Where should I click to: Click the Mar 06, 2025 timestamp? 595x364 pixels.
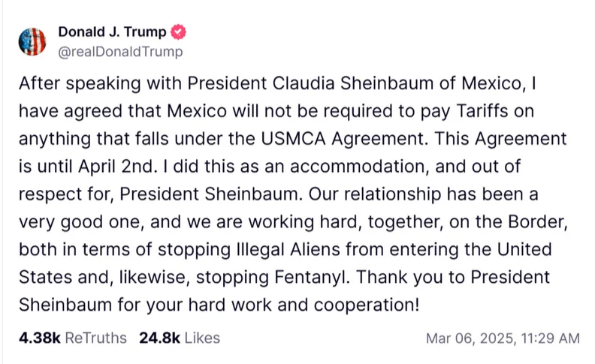(503, 338)
